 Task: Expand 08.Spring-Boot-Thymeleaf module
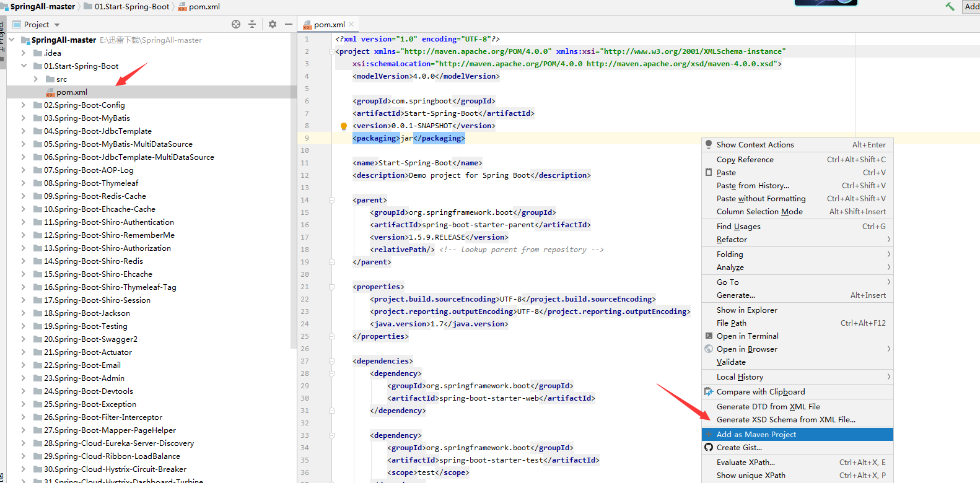(24, 183)
